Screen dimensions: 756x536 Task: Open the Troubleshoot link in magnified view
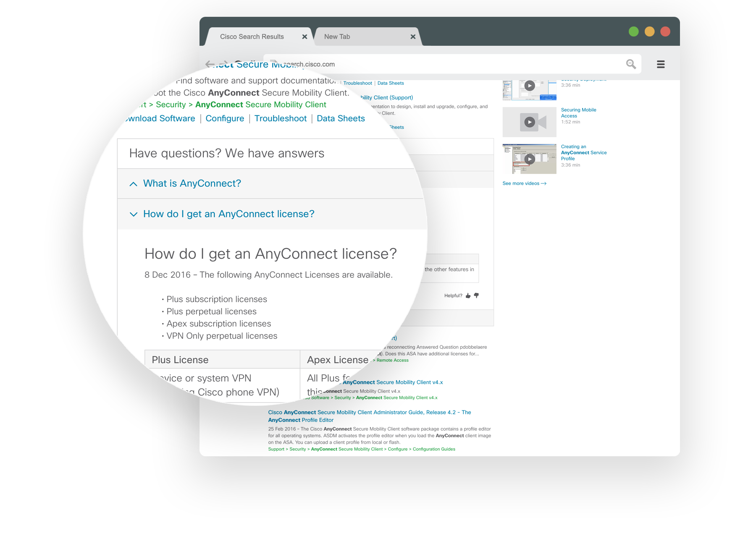coord(281,118)
